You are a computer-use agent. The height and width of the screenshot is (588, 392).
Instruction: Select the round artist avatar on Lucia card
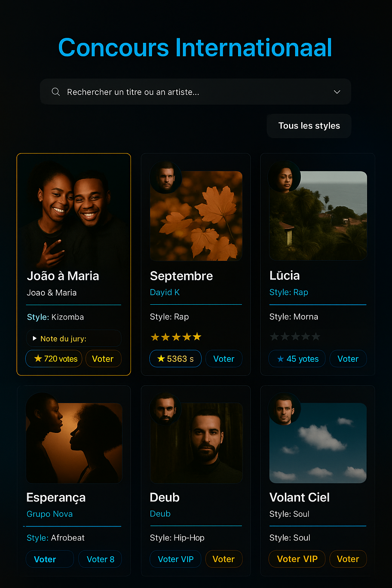click(284, 176)
